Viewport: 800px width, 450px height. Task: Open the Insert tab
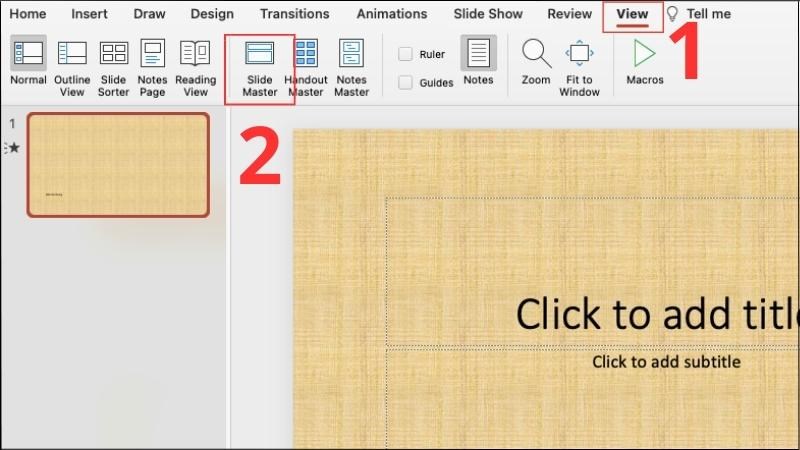pos(89,14)
